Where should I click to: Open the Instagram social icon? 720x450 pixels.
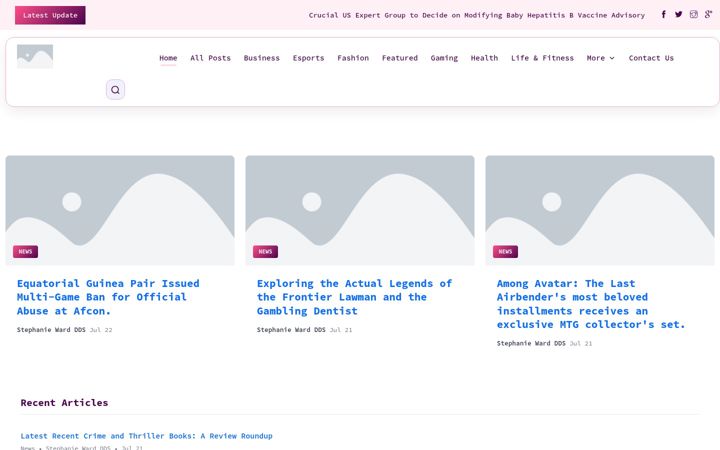[693, 14]
